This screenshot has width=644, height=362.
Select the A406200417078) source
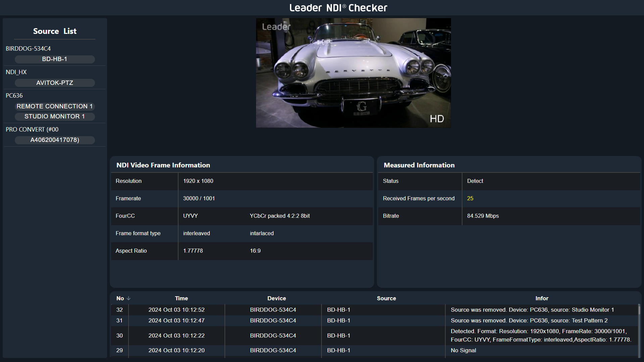(55, 140)
